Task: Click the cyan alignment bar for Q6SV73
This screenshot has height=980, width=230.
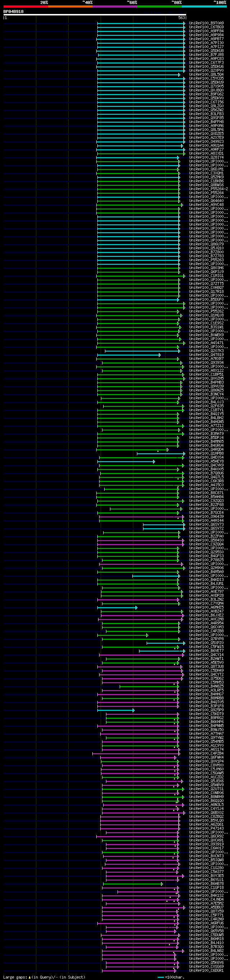Action: 164,525
